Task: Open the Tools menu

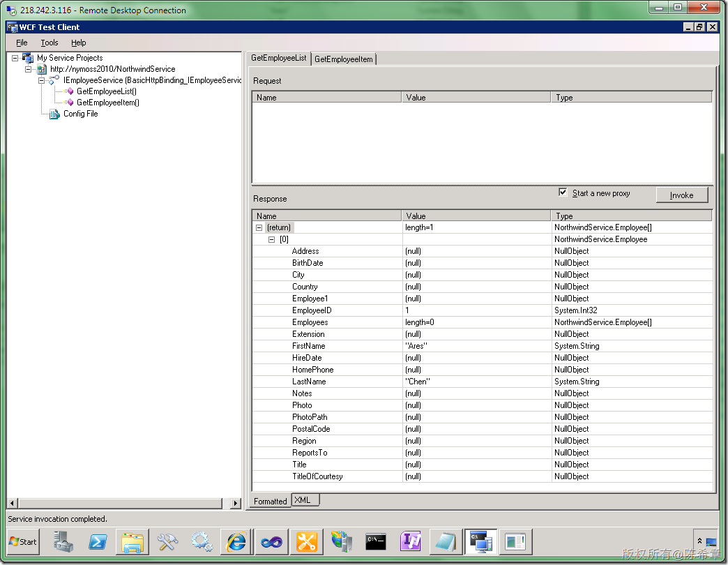Action: pyautogui.click(x=50, y=43)
